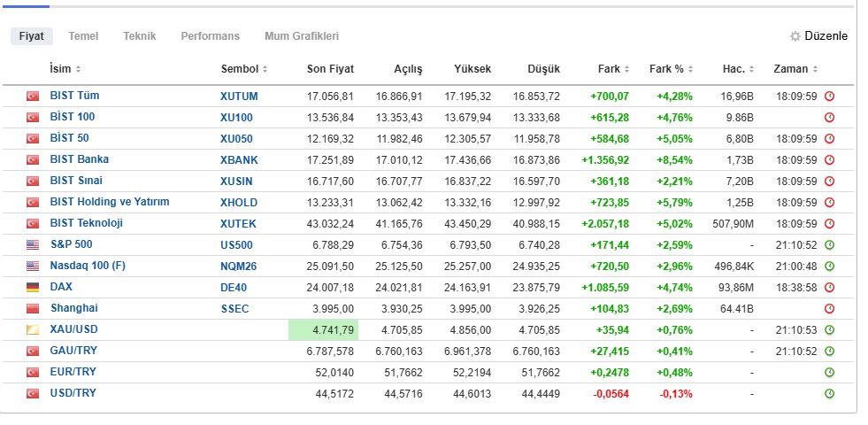Sort the table by İsim column

[x=65, y=69]
